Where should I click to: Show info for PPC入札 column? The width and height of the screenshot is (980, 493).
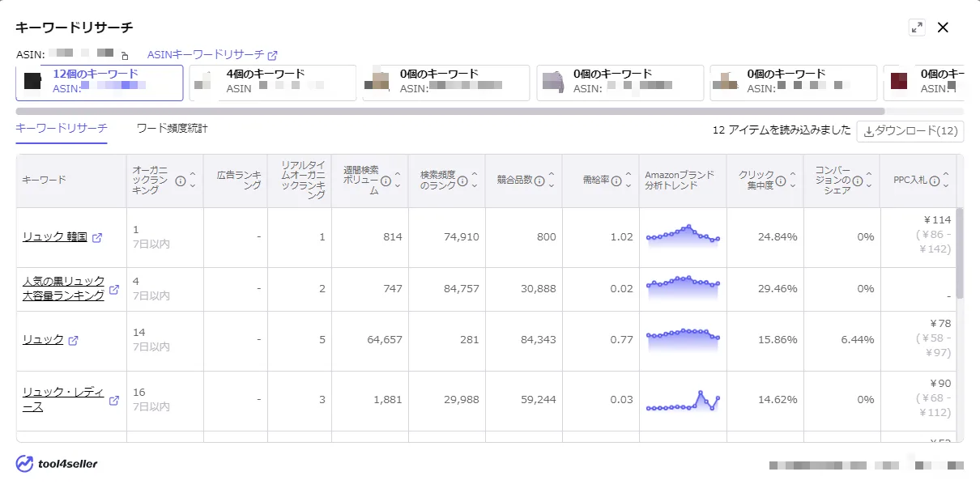pos(935,181)
